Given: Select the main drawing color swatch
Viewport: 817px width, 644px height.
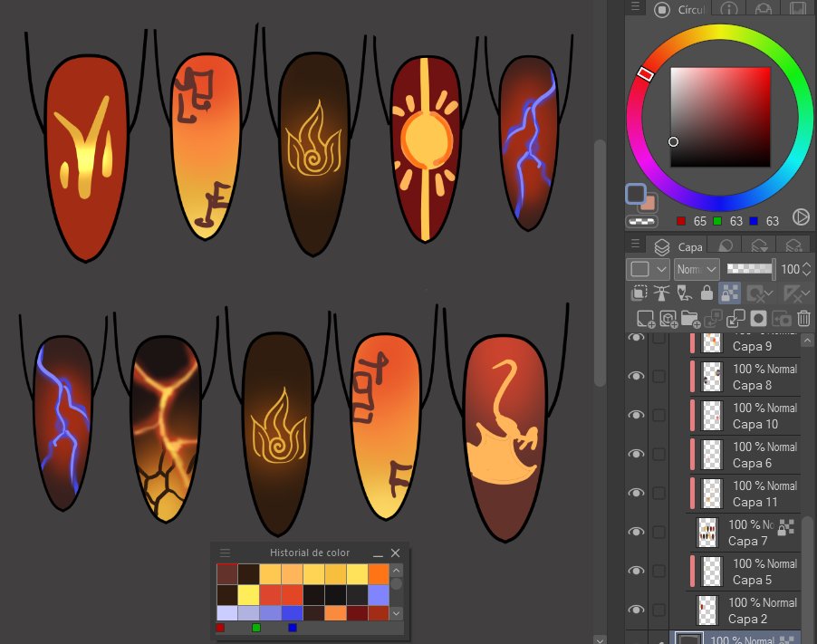Looking at the screenshot, I should (636, 194).
